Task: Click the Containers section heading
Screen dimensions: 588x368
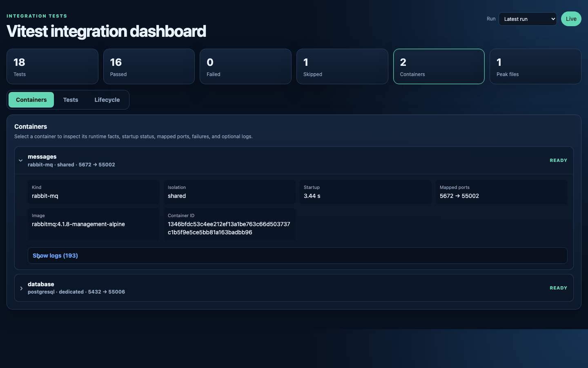Action: click(31, 127)
